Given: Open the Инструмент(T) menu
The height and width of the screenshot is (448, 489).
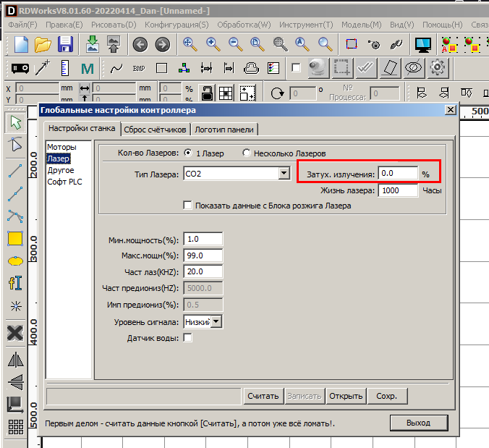Looking at the screenshot, I should point(306,25).
